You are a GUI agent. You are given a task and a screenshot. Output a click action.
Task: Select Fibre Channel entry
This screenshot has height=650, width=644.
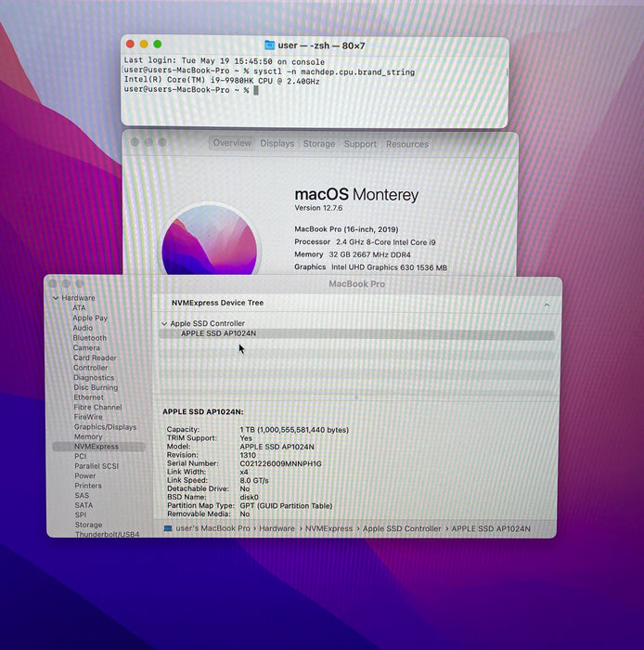point(97,407)
